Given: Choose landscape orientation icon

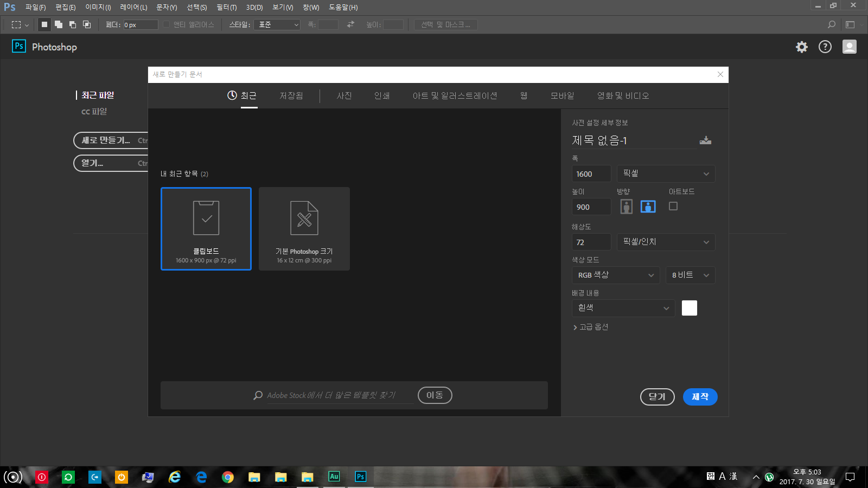Looking at the screenshot, I should [x=648, y=207].
